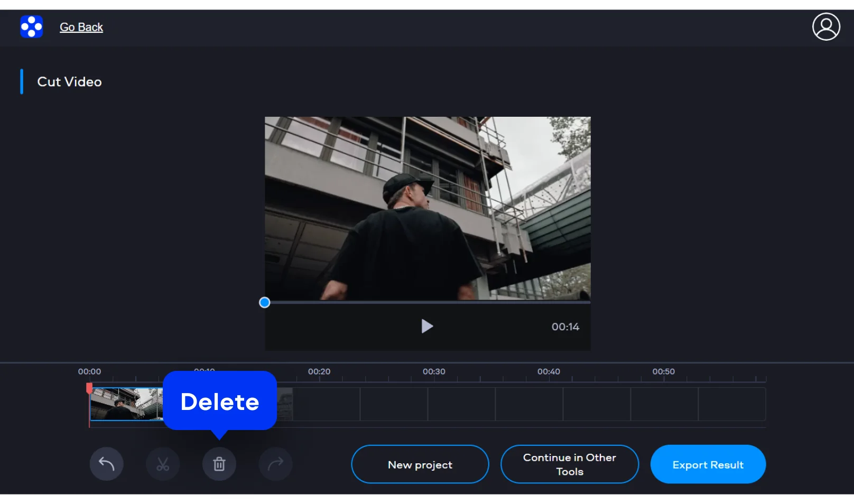The height and width of the screenshot is (504, 854).
Task: Click the red playhead marker on timeline
Action: pos(89,389)
